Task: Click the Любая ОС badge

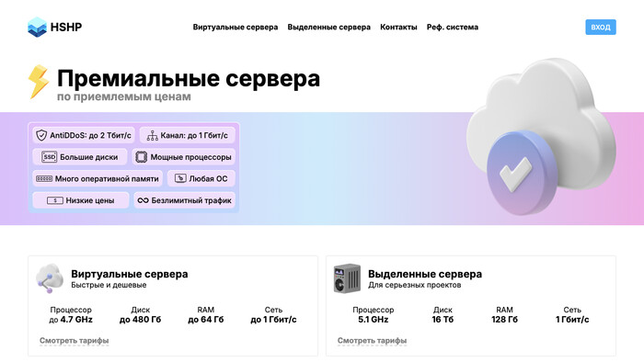Action: pos(201,179)
